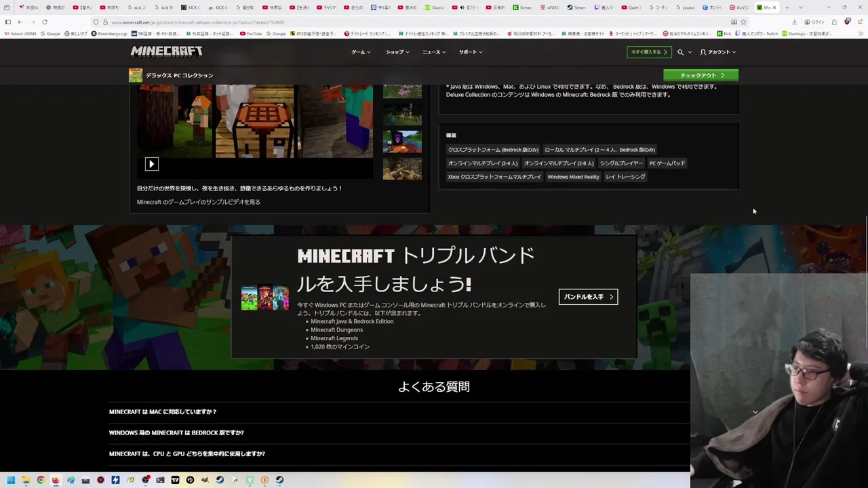Open the アカウント dropdown
Viewport: 868px width, 488px height.
(718, 52)
